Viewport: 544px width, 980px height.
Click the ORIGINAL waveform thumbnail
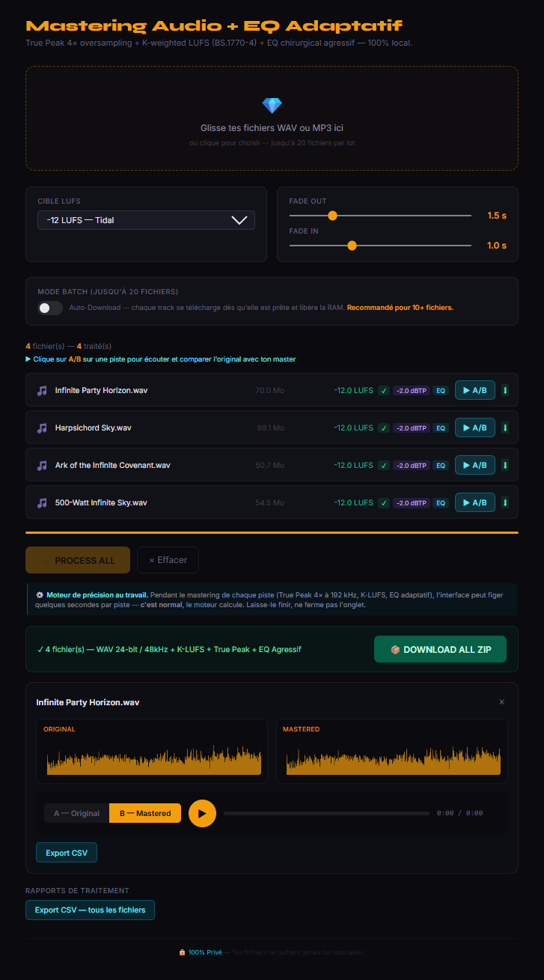click(x=152, y=751)
